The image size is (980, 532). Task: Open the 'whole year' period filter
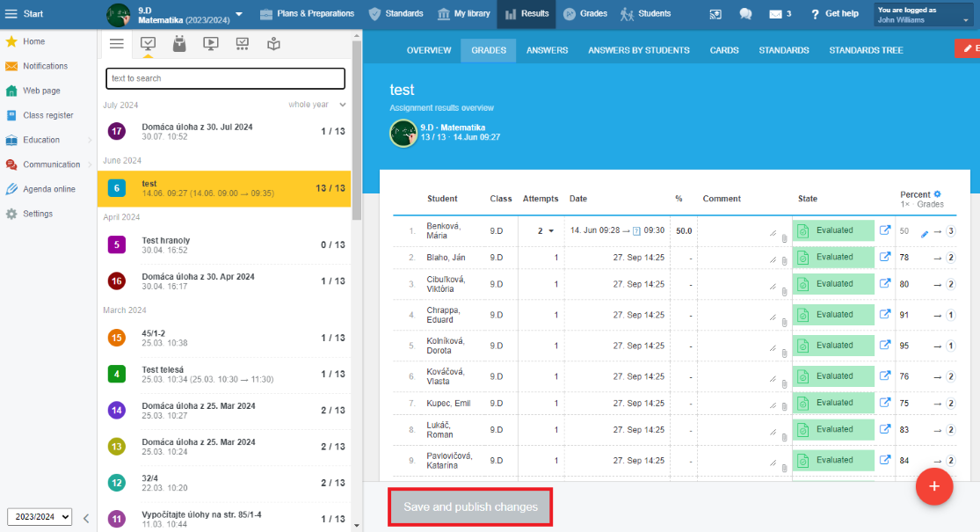click(x=316, y=105)
